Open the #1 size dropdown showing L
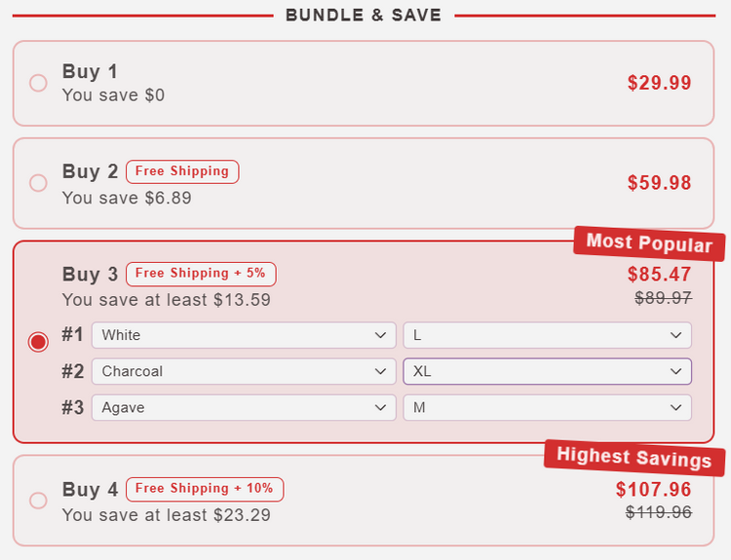Viewport: 731px width, 560px height. coord(547,335)
